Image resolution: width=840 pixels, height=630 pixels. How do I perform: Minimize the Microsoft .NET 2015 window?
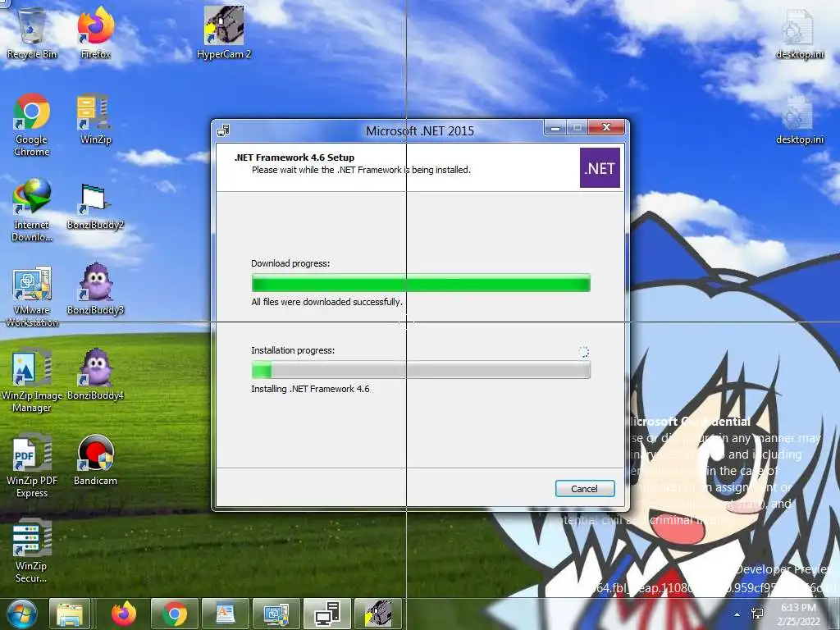pyautogui.click(x=555, y=128)
